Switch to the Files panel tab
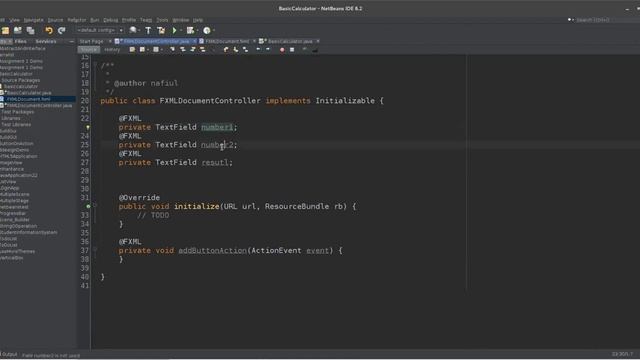The width and height of the screenshot is (640, 360). (20, 42)
